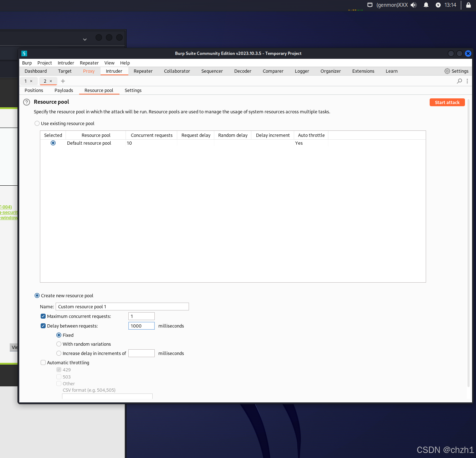Image resolution: width=476 pixels, height=458 pixels.
Task: Open the View menu
Action: tap(109, 63)
